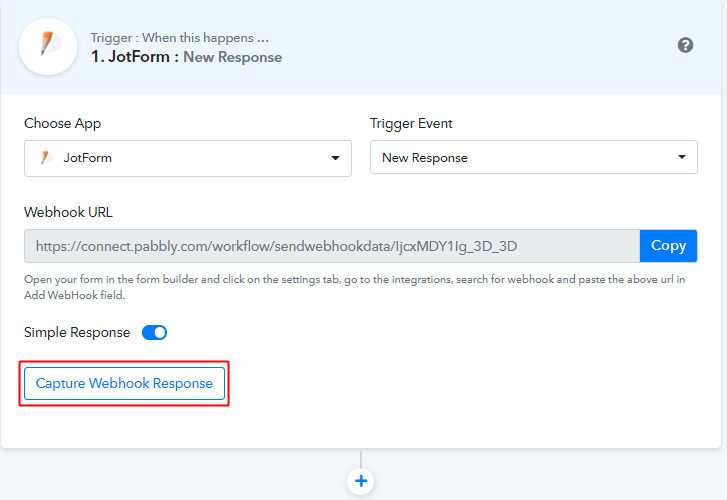Open the Trigger Event New Response dropdown
Screen dimensions: 727x500
tap(534, 157)
